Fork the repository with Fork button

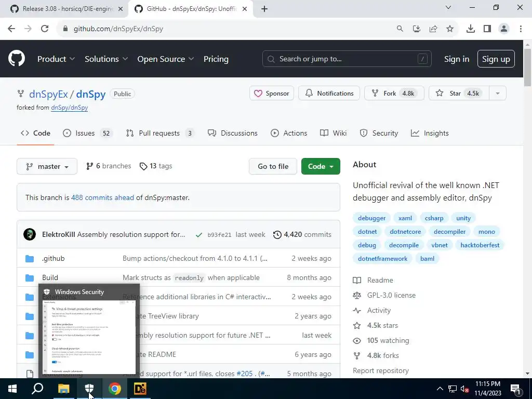point(394,94)
